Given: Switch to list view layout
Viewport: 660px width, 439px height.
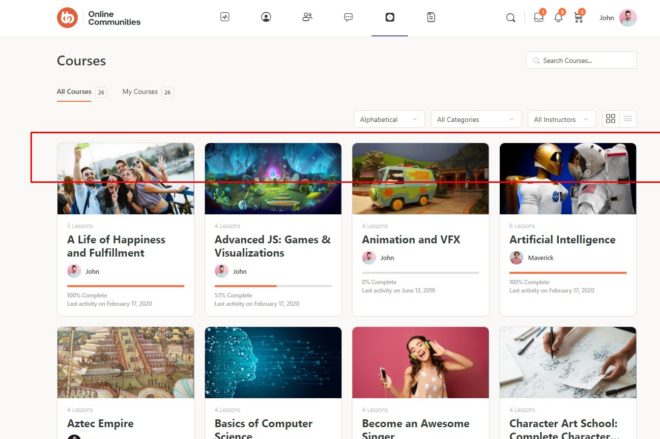Looking at the screenshot, I should pos(628,119).
